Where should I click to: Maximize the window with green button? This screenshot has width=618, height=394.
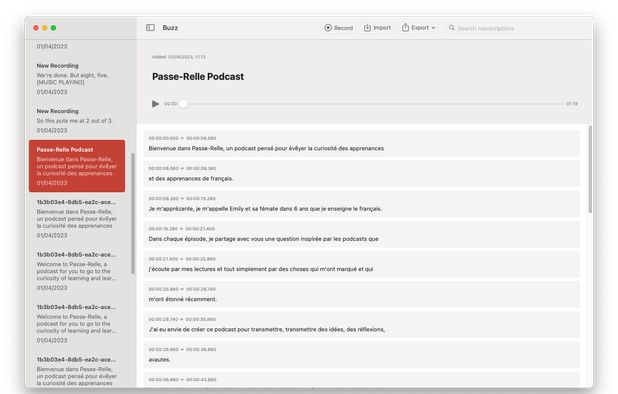[53, 28]
